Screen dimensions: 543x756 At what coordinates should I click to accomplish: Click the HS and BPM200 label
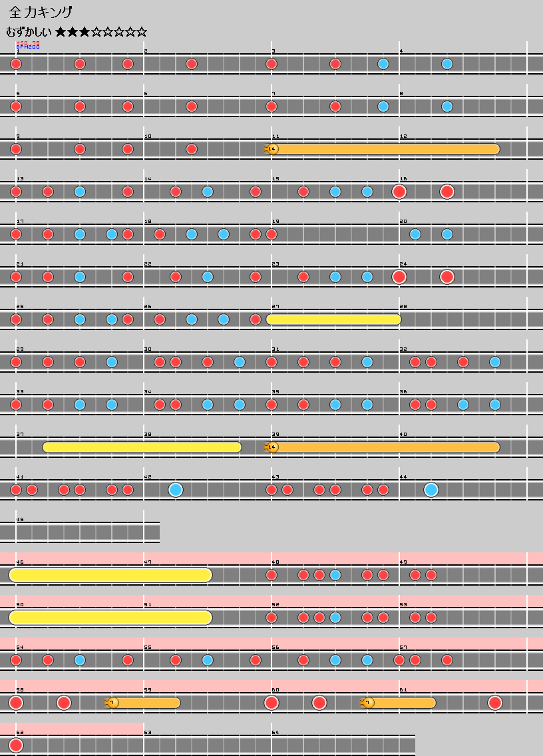click(x=28, y=45)
